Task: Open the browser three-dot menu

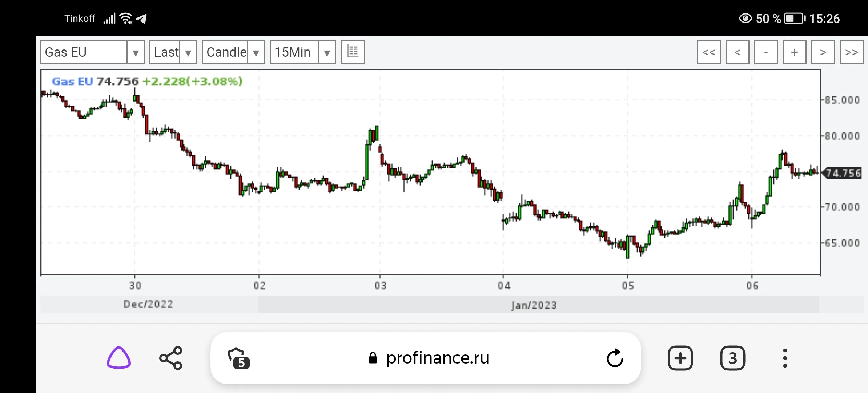Action: click(x=785, y=358)
